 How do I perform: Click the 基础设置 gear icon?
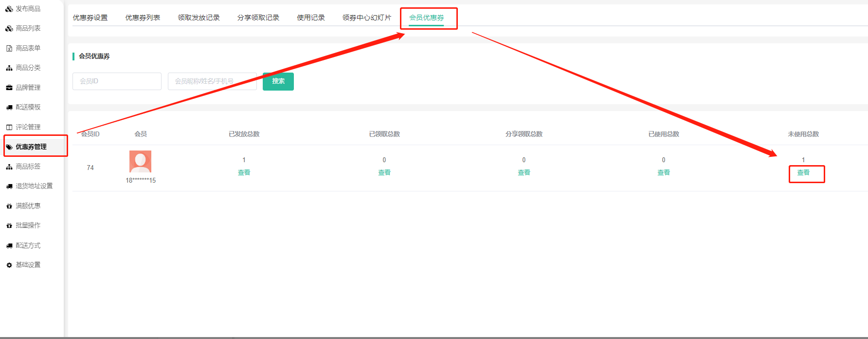click(9, 265)
